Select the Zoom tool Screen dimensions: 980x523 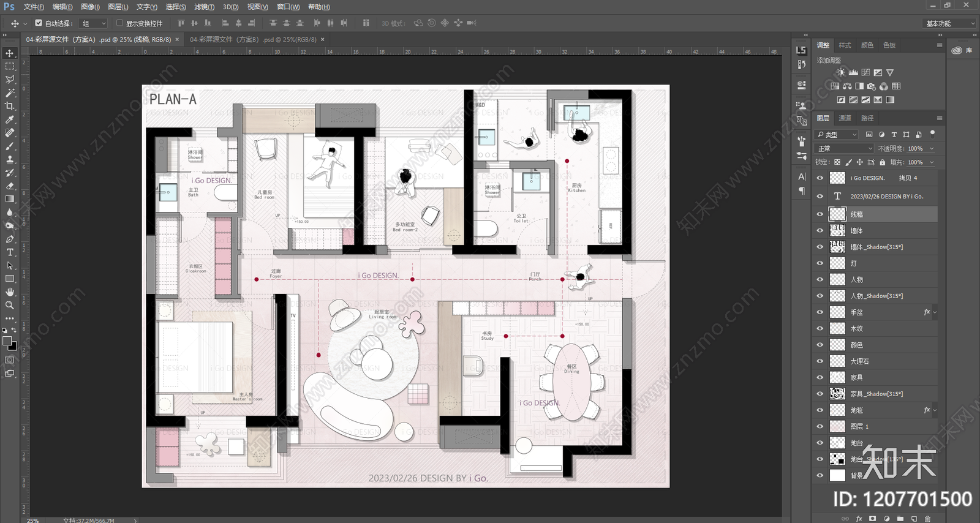(10, 305)
